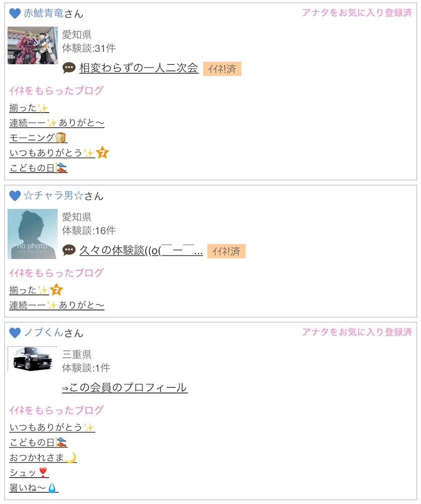The width and height of the screenshot is (421, 504).
Task: Click the blue heart beside ノブくん
Action: 15,333
